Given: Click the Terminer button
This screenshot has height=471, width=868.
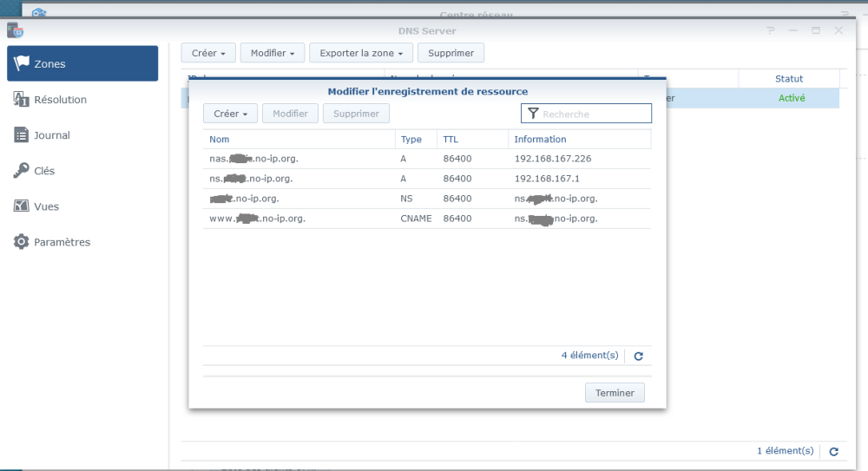Looking at the screenshot, I should click(615, 393).
